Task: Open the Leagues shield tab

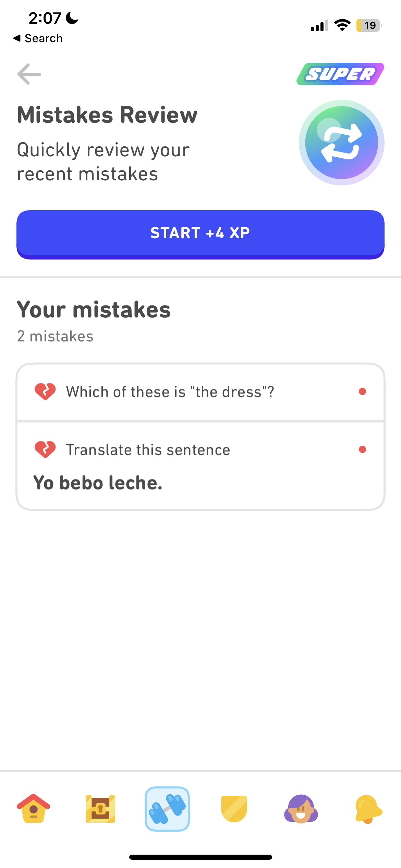Action: 234,809
